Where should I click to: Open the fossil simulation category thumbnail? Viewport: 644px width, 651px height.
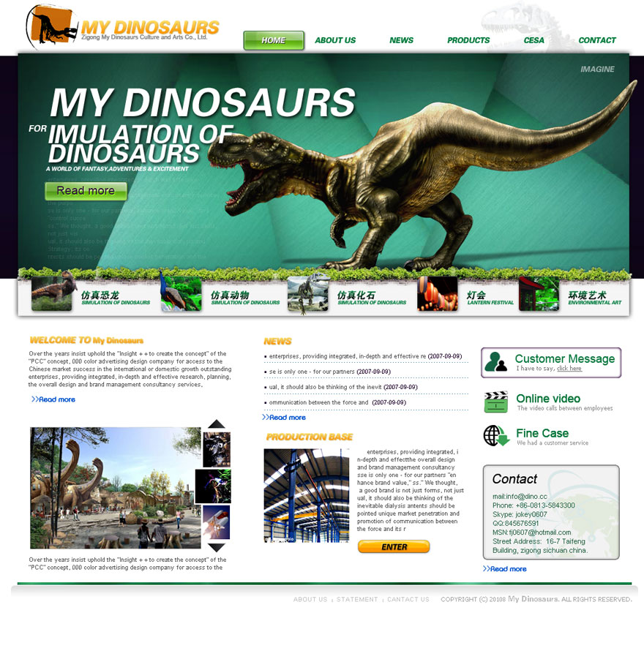(308, 294)
